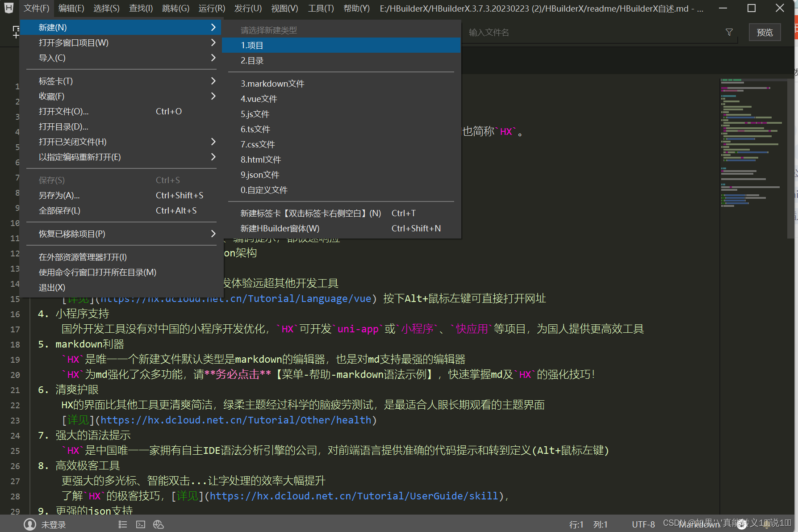
Task: Open the Tutorial/Language/vue link
Action: [236, 298]
